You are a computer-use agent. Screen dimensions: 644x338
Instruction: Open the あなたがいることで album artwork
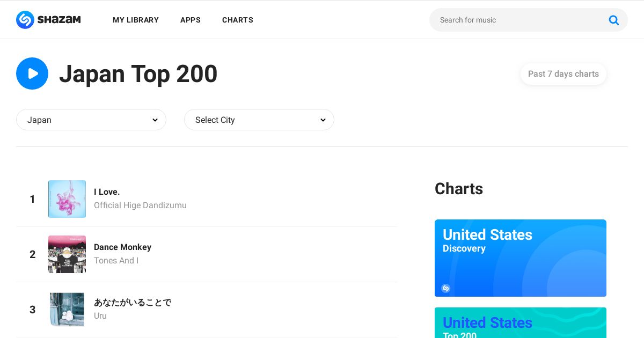click(67, 310)
